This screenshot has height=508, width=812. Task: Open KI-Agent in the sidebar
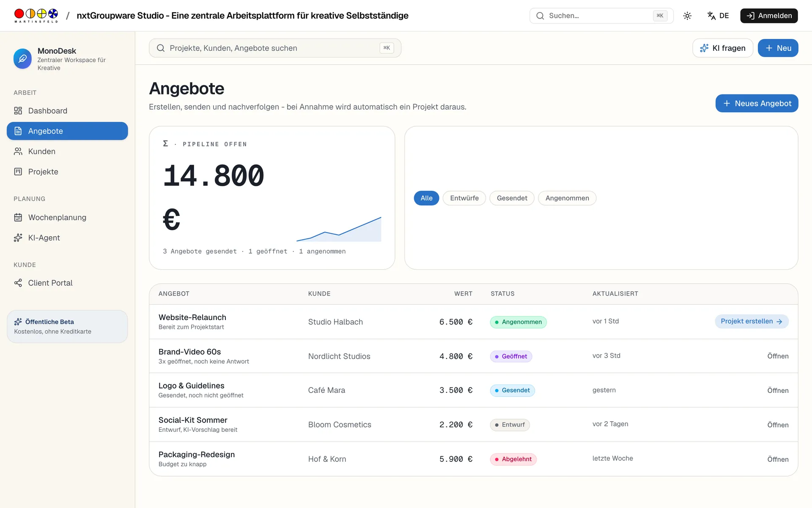(x=67, y=237)
